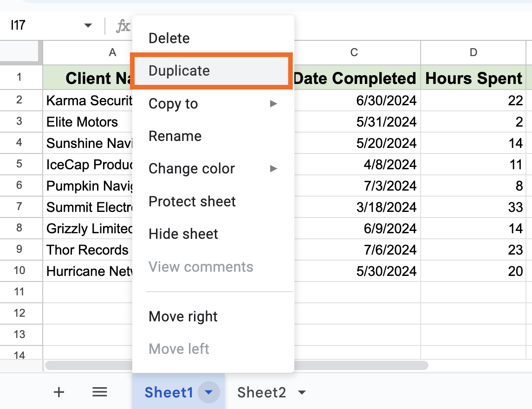
Task: Click the Date Completed header cell
Action: (x=357, y=77)
